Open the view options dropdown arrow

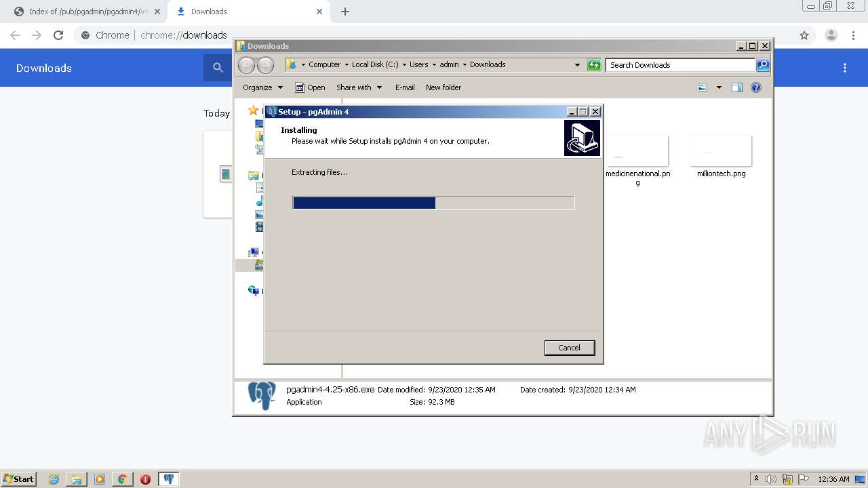tap(719, 87)
